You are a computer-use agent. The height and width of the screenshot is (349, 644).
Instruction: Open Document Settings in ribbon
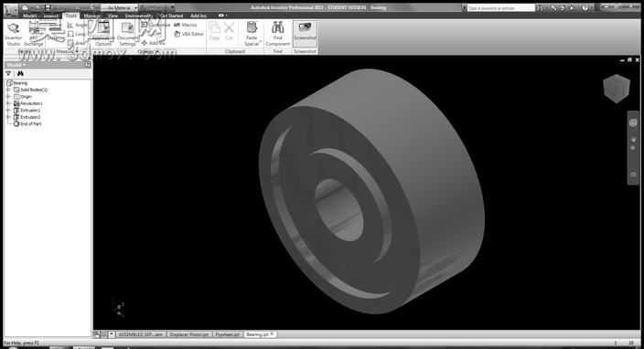click(127, 34)
